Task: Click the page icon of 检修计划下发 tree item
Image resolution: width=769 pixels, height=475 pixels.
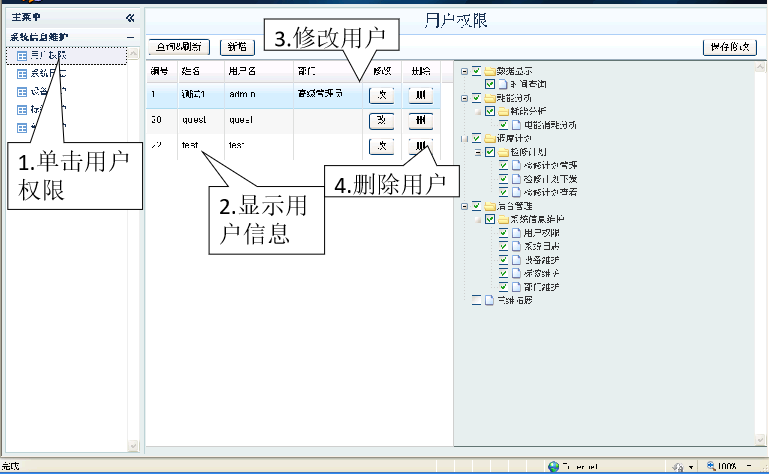Action: click(516, 179)
